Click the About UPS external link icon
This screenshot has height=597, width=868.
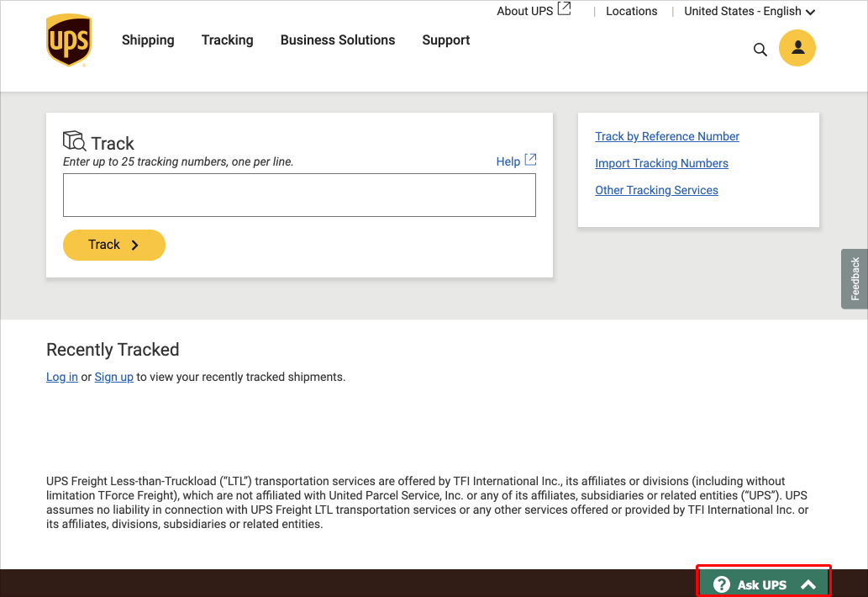coord(564,9)
